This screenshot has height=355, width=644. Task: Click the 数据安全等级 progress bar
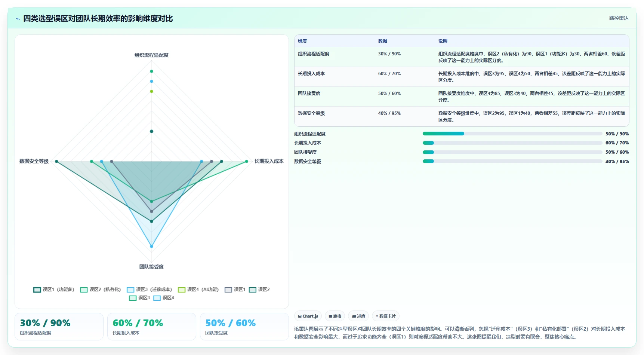(512, 161)
